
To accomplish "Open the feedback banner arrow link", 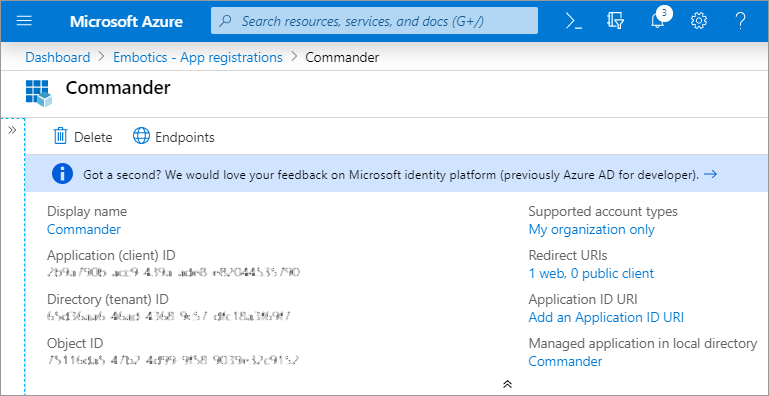I will point(710,174).
